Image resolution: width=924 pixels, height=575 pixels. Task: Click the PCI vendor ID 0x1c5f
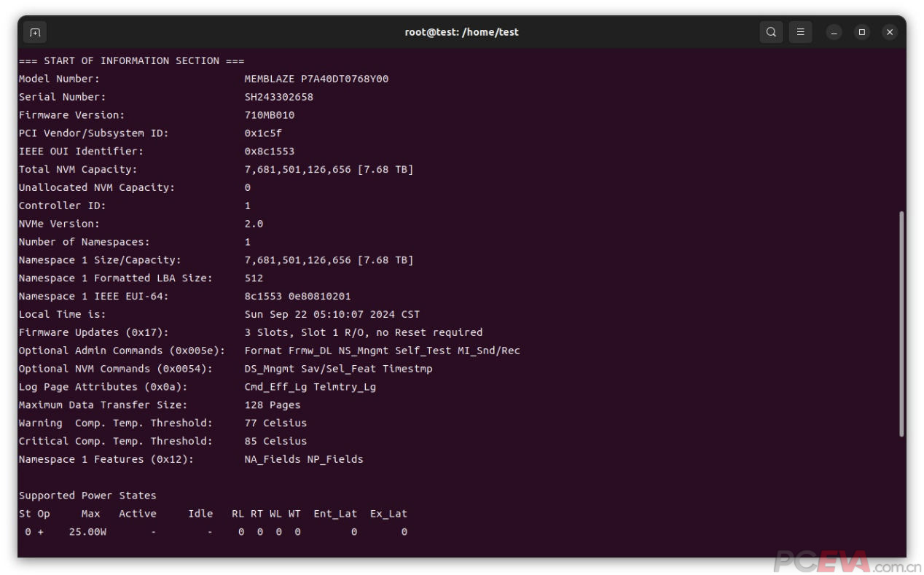pyautogui.click(x=263, y=133)
